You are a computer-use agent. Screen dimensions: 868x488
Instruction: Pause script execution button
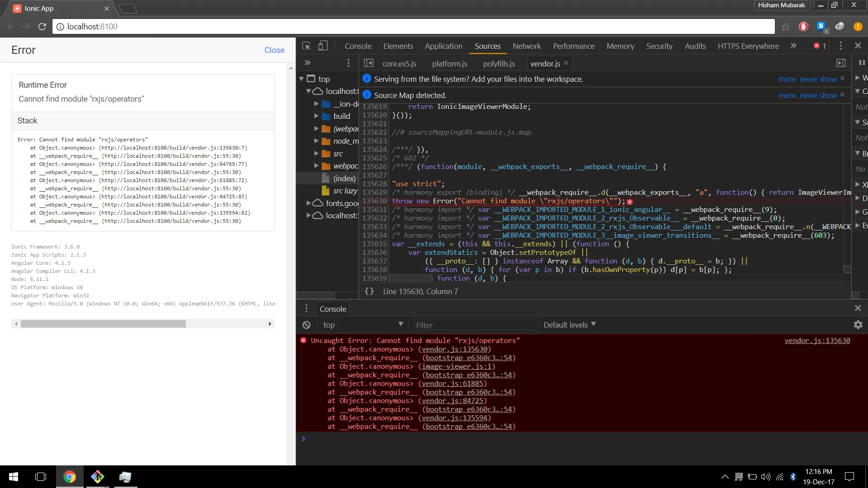pyautogui.click(x=862, y=63)
